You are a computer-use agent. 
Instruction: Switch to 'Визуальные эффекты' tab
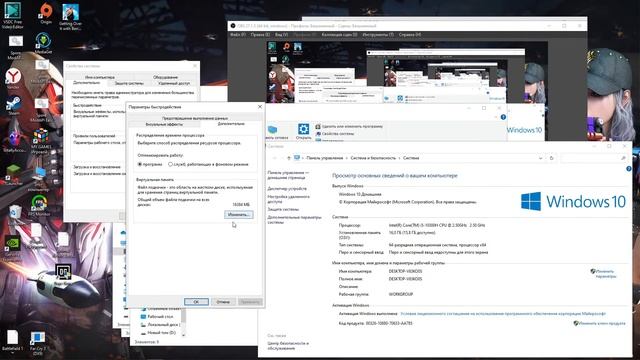164,124
